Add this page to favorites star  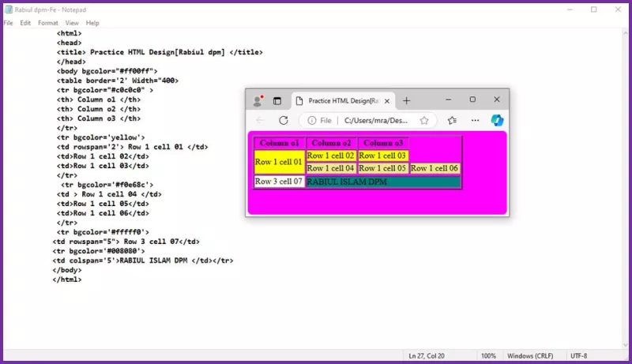pyautogui.click(x=424, y=120)
